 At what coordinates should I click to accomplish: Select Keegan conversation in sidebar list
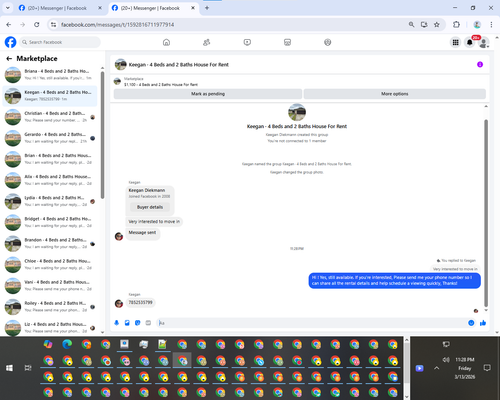tap(50, 96)
